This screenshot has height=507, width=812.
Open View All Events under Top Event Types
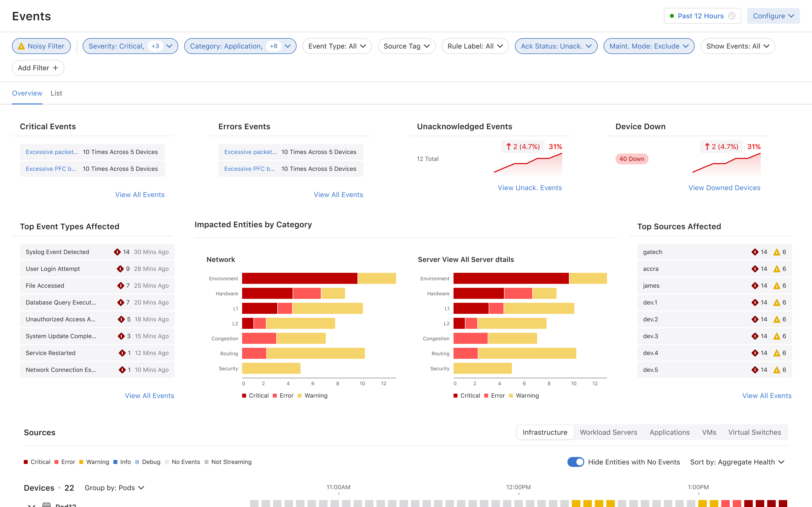pyautogui.click(x=150, y=396)
